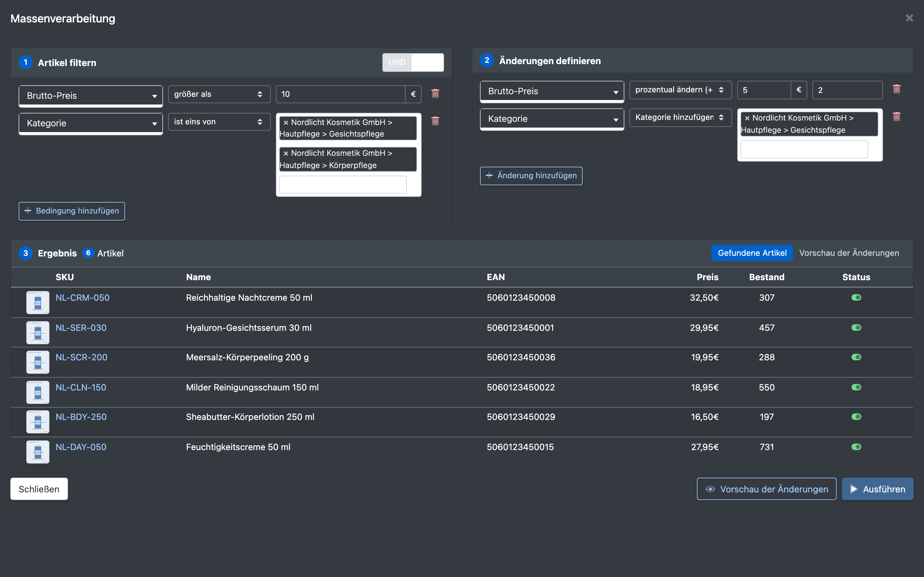Click Bedingung hinzufügen button
The height and width of the screenshot is (577, 924).
point(72,211)
